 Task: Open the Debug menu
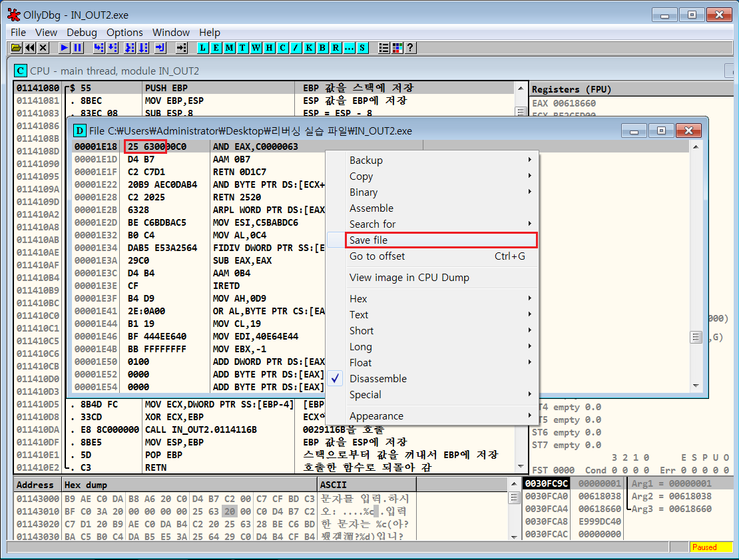pyautogui.click(x=81, y=33)
